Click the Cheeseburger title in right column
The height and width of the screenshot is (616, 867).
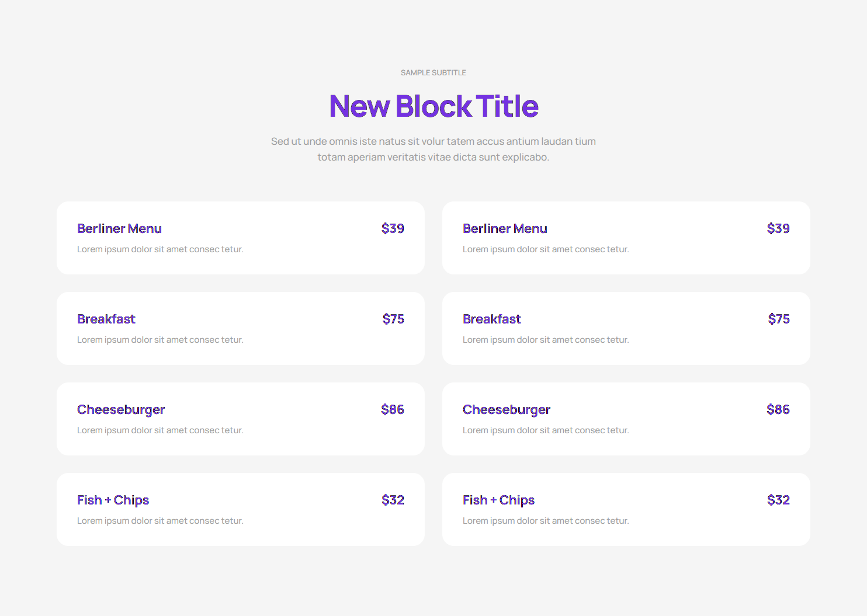pos(507,410)
